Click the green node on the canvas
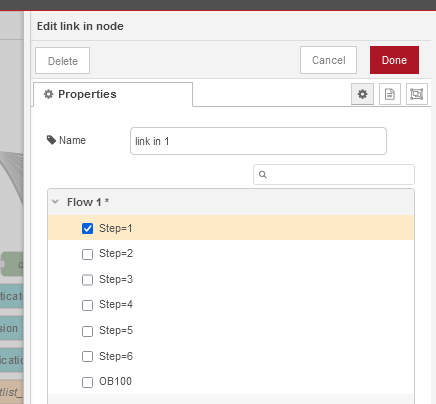 (x=13, y=264)
